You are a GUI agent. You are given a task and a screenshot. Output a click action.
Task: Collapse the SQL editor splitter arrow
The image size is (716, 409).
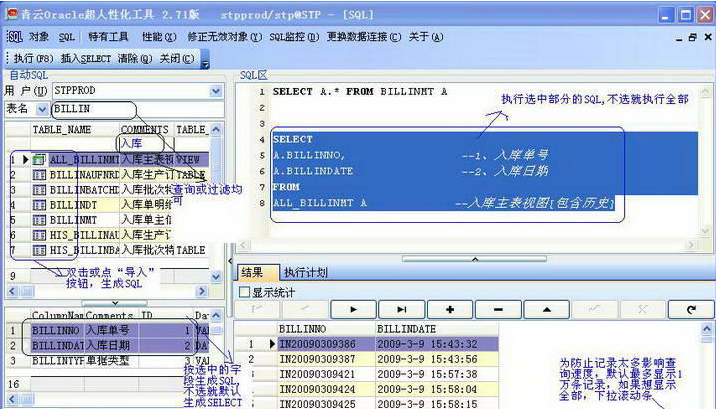tap(474, 259)
